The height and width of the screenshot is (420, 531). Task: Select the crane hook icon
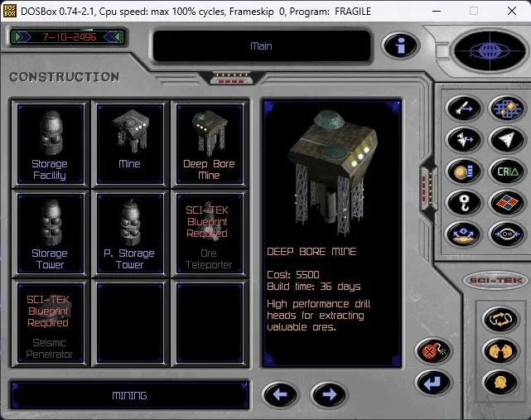462,203
